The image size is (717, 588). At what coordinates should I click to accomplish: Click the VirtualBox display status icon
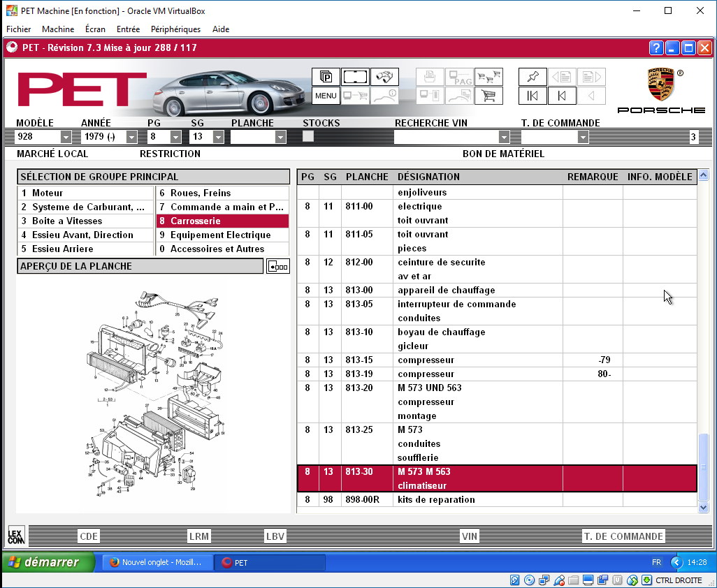(588, 580)
